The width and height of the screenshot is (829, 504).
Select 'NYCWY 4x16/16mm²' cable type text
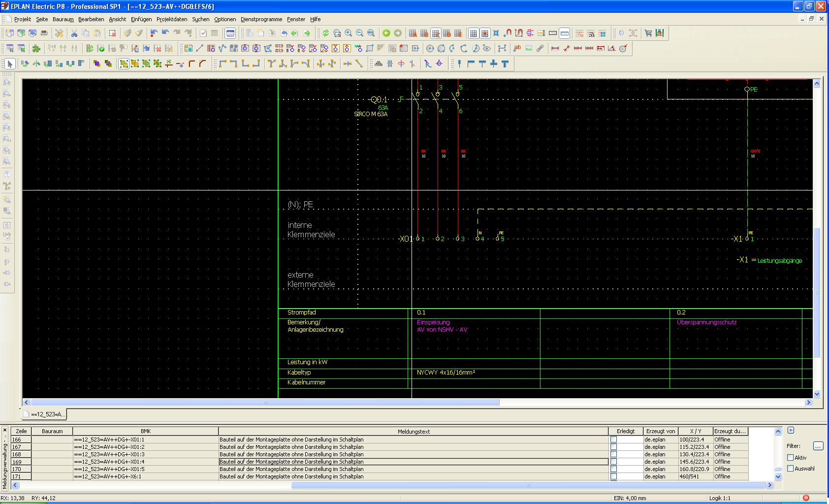[446, 373]
